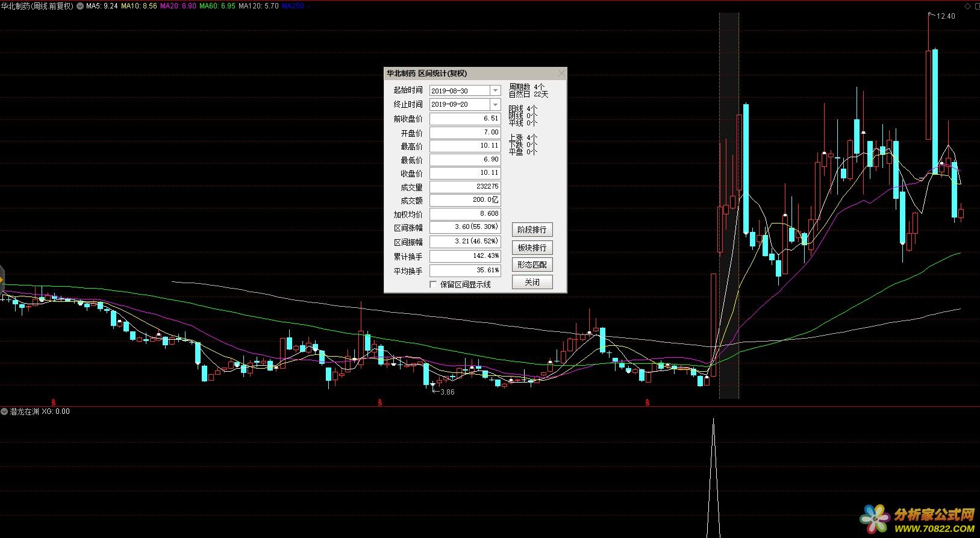Click the 区间振幅 field showing 3.21(46.52%)

pyautogui.click(x=464, y=241)
